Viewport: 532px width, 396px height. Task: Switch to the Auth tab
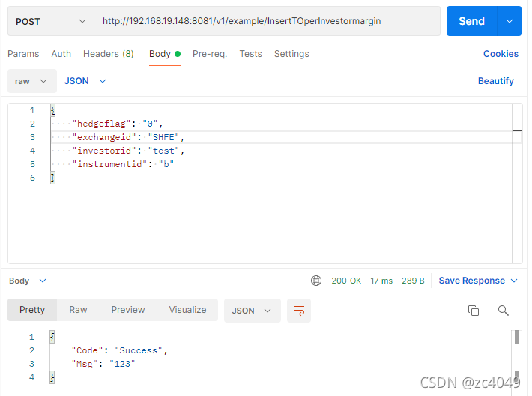61,54
